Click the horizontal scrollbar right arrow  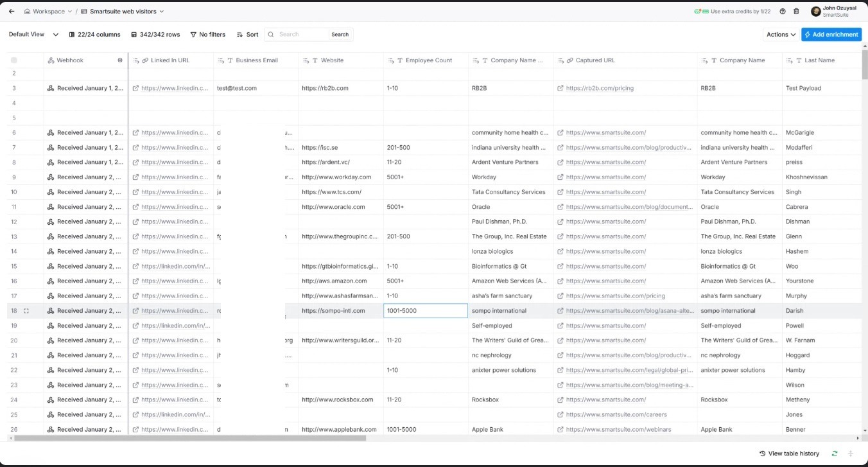(857, 438)
